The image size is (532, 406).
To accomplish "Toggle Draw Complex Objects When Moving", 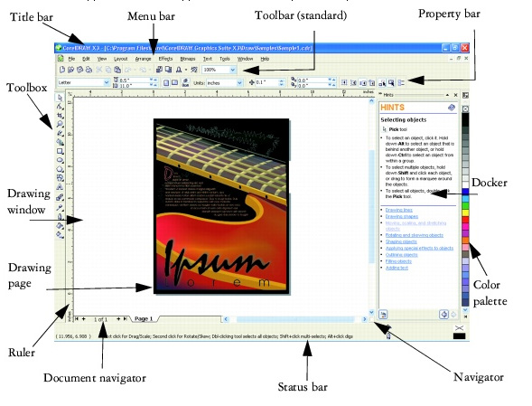I will 382,82.
